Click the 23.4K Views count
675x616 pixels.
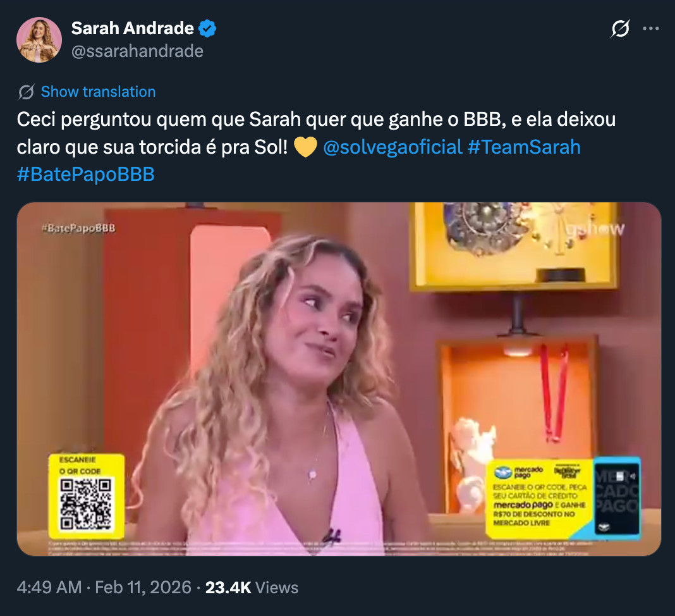tap(252, 588)
